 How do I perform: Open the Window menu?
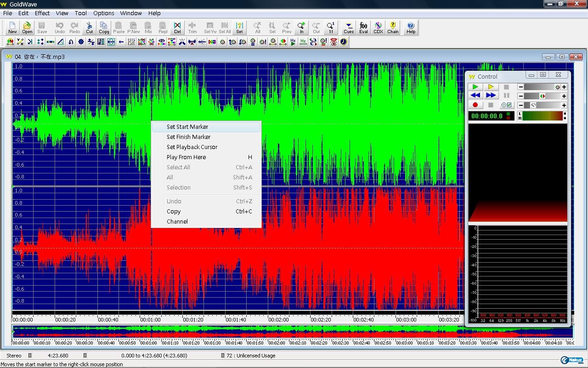131,13
